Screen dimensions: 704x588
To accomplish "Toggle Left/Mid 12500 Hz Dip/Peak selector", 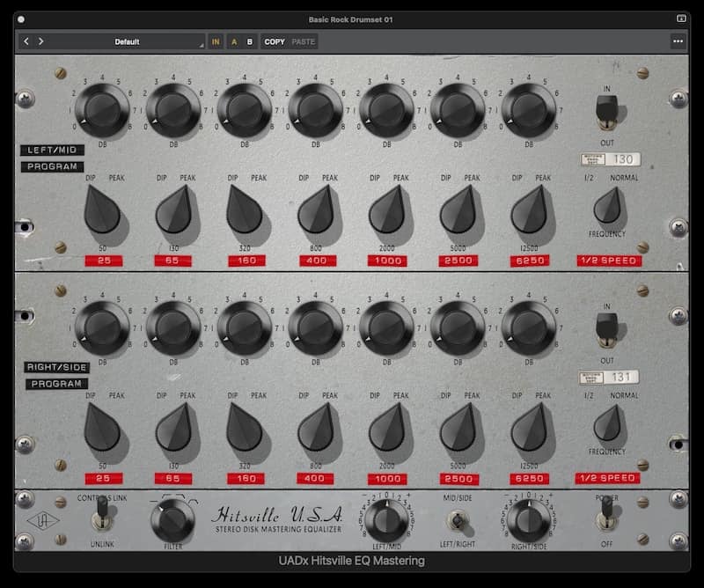I will (530, 209).
